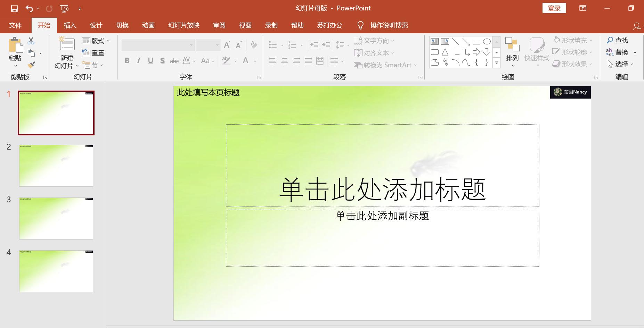Toggle italic formatting

pyautogui.click(x=139, y=60)
